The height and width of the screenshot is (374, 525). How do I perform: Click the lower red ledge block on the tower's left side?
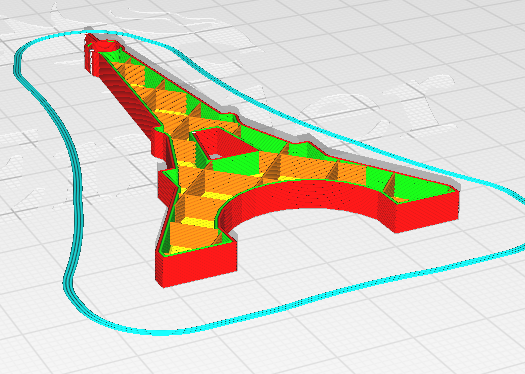(x=166, y=188)
